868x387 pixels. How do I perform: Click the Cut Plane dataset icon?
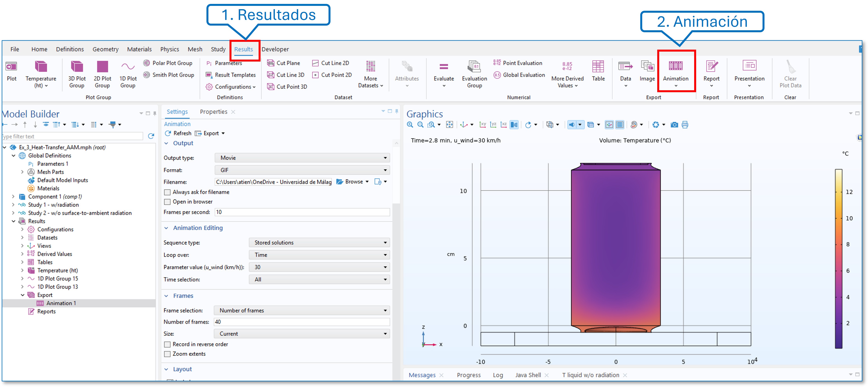click(271, 63)
